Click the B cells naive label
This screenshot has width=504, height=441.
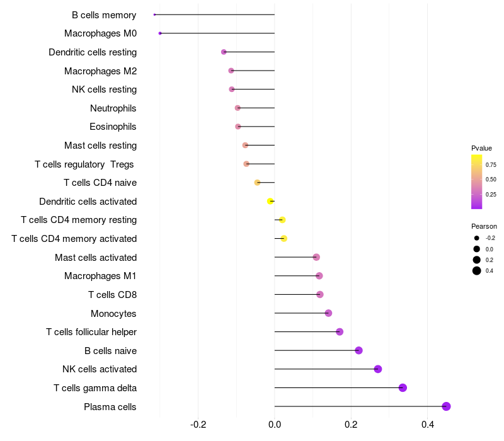tap(111, 351)
